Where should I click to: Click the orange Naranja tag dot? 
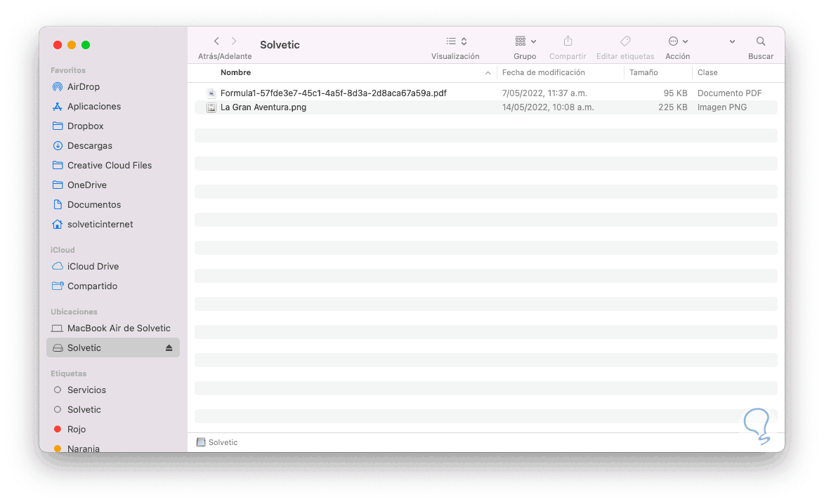pos(58,449)
